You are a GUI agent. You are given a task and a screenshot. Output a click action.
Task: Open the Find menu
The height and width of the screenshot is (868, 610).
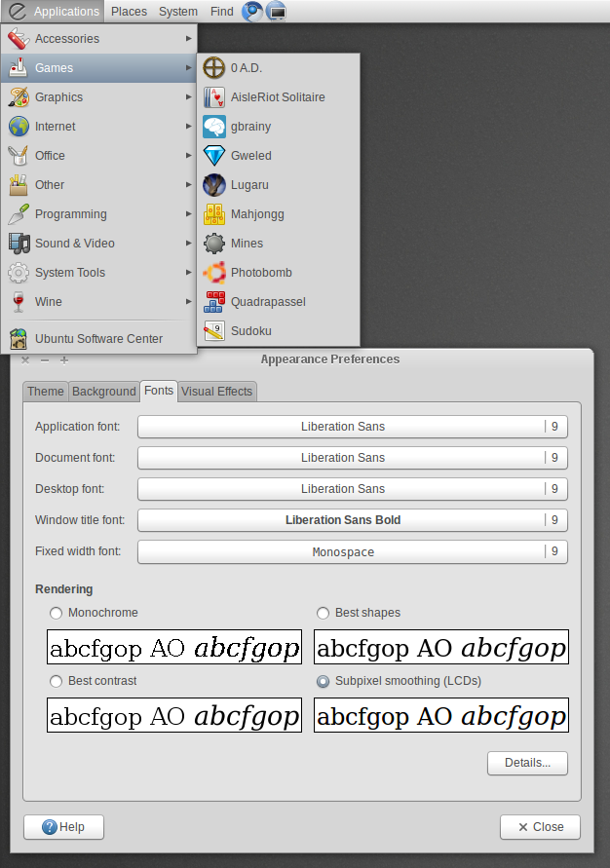221,12
